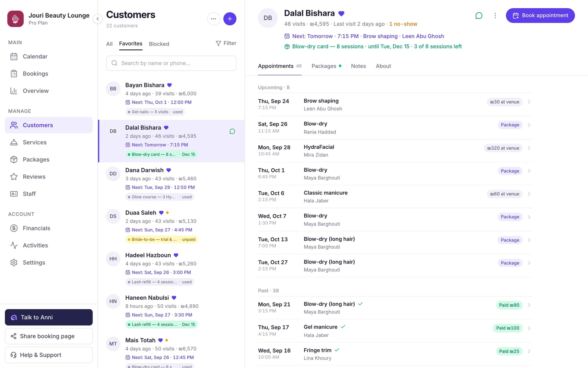Click Talk to Anni
This screenshot has width=588, height=368.
49,317
